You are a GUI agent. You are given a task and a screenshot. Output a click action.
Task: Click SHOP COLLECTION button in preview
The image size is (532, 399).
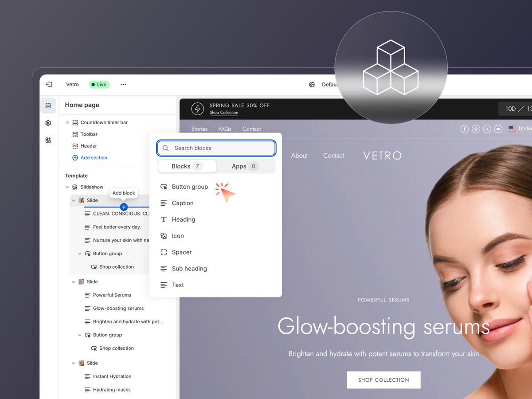click(383, 380)
